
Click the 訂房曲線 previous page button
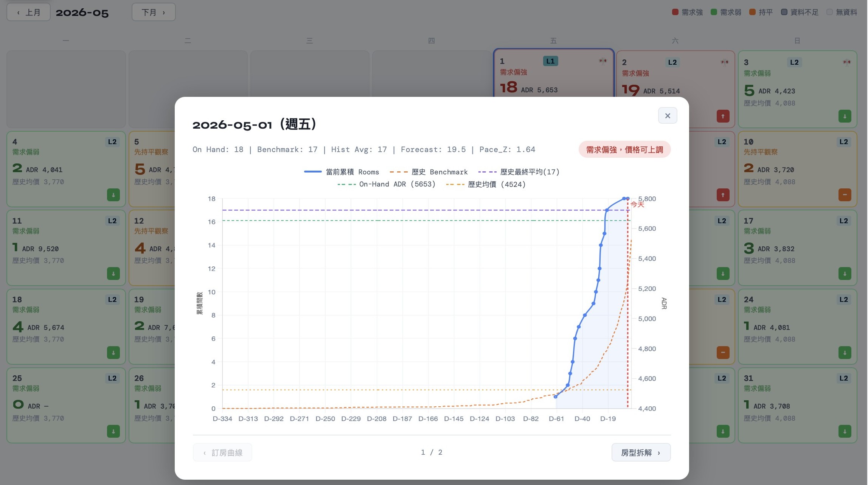[222, 452]
